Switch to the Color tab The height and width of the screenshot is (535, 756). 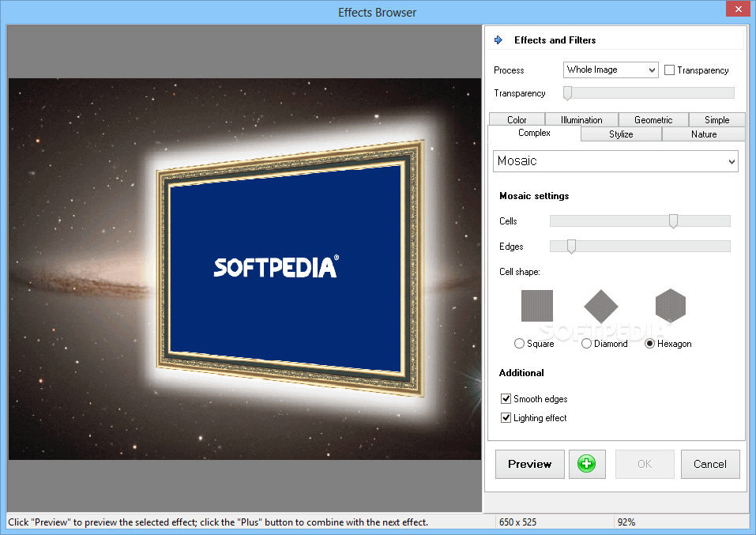pos(517,119)
